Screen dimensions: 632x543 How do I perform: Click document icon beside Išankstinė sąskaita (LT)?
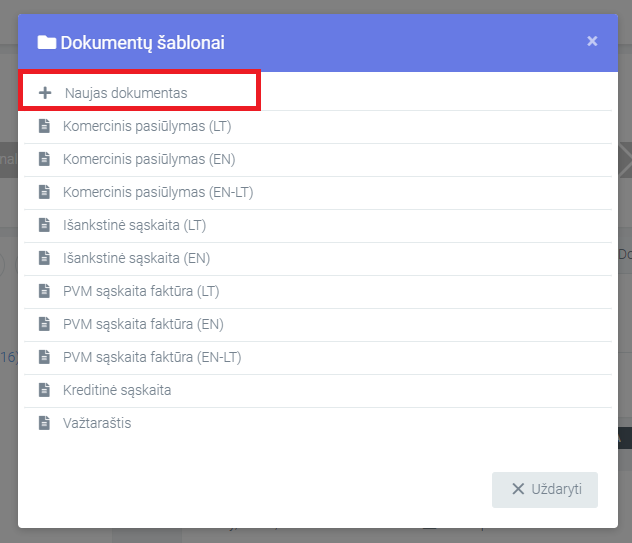pyautogui.click(x=44, y=225)
